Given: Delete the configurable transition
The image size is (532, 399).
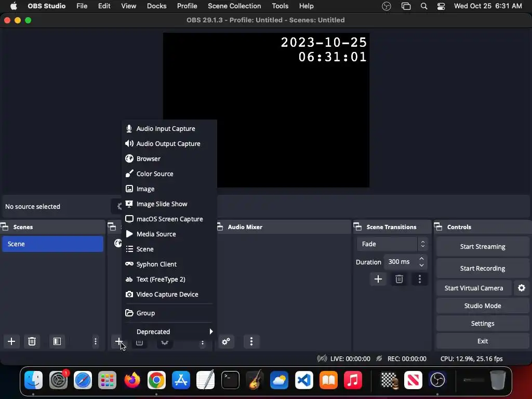Looking at the screenshot, I should point(399,279).
